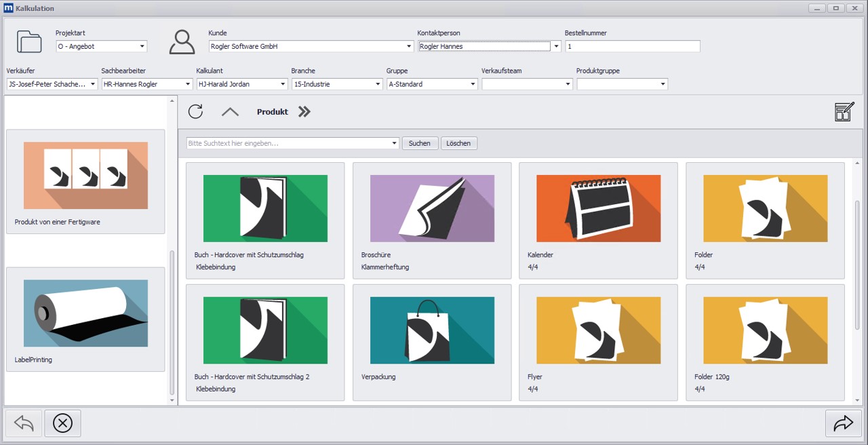
Task: Cancel the calculation with the X icon
Action: (62, 423)
